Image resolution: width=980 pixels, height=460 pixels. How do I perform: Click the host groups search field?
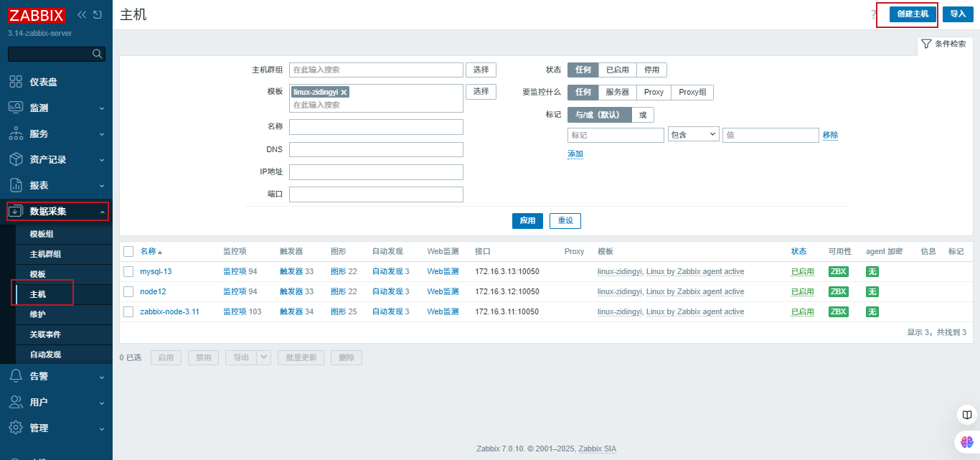pyautogui.click(x=376, y=70)
